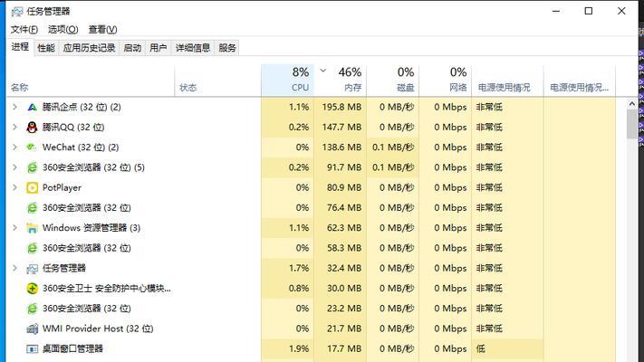
Task: Expand the 任务管理器 process row
Action: pyautogui.click(x=15, y=268)
